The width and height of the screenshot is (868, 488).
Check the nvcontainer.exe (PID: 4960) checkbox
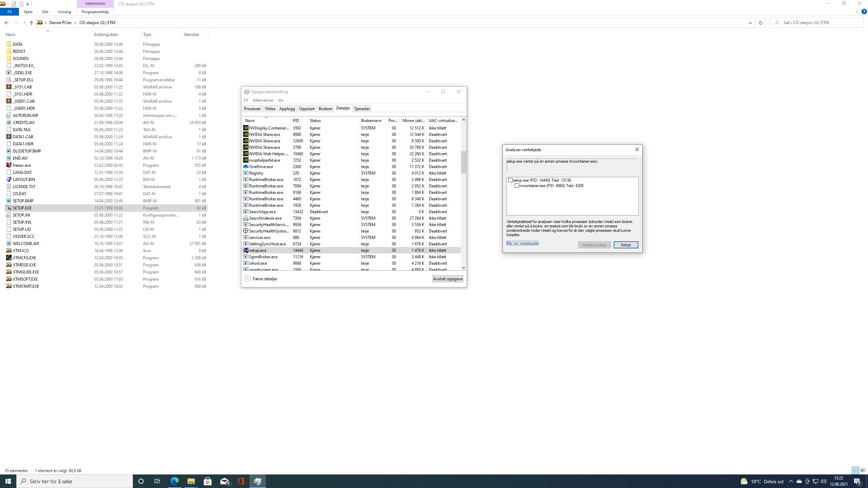tap(517, 186)
